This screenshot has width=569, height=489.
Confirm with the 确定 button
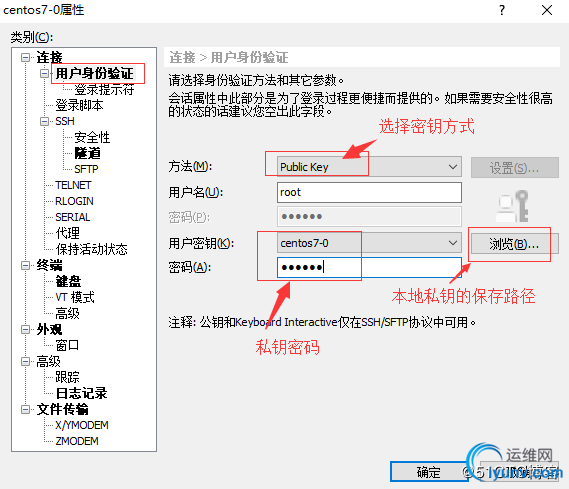pyautogui.click(x=428, y=472)
